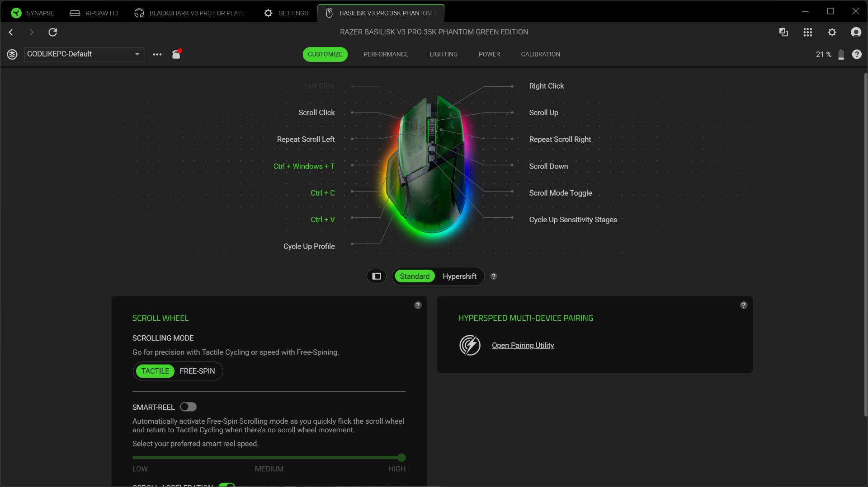Enable the Smart-Reel toggle switch

[188, 407]
